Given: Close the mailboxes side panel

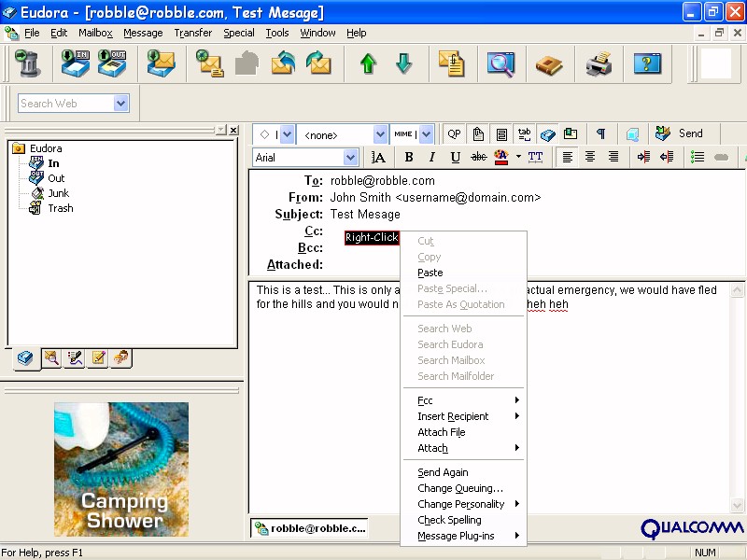Looking at the screenshot, I should (x=233, y=130).
